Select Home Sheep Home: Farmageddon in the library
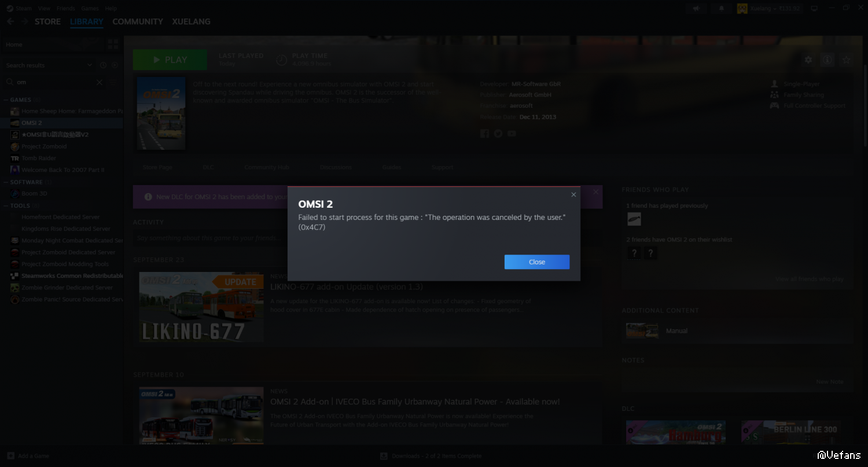This screenshot has width=868, height=467. (x=67, y=111)
